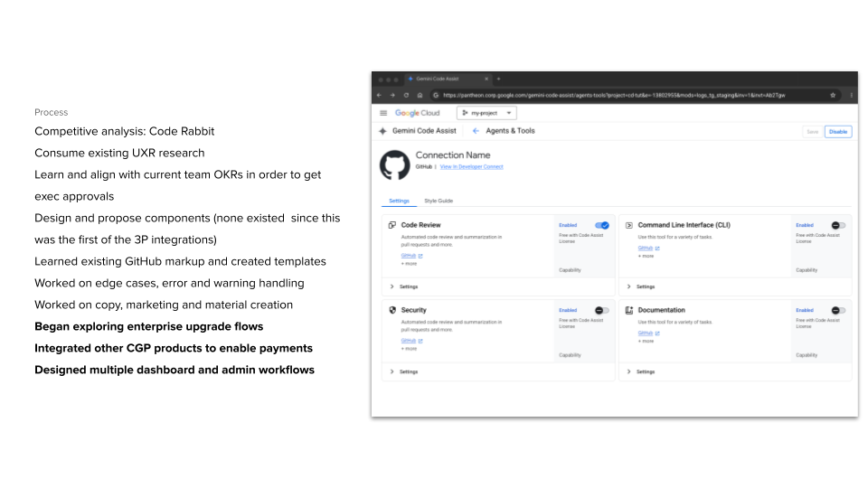Image resolution: width=868 pixels, height=488 pixels.
Task: Switch to the Style Guide tab
Action: pyautogui.click(x=439, y=201)
